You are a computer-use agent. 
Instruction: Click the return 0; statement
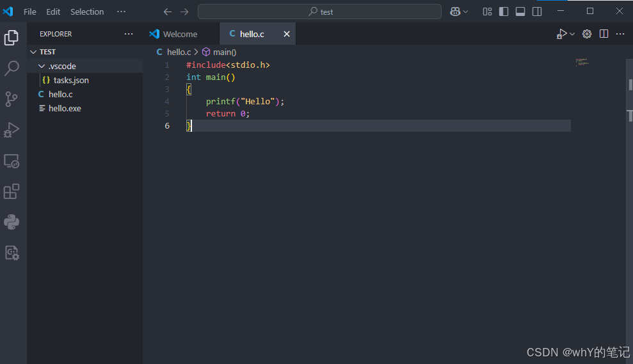(228, 113)
